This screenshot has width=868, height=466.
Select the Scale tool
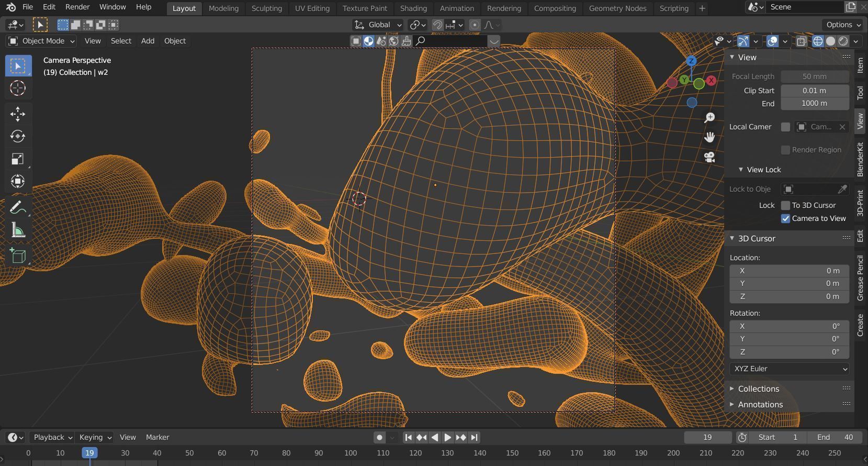tap(18, 159)
